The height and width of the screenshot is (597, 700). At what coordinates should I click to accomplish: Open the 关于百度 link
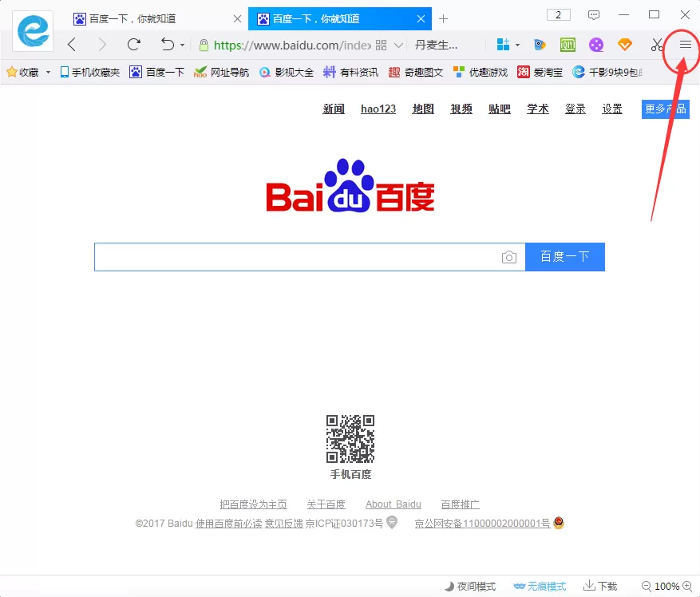tap(326, 504)
